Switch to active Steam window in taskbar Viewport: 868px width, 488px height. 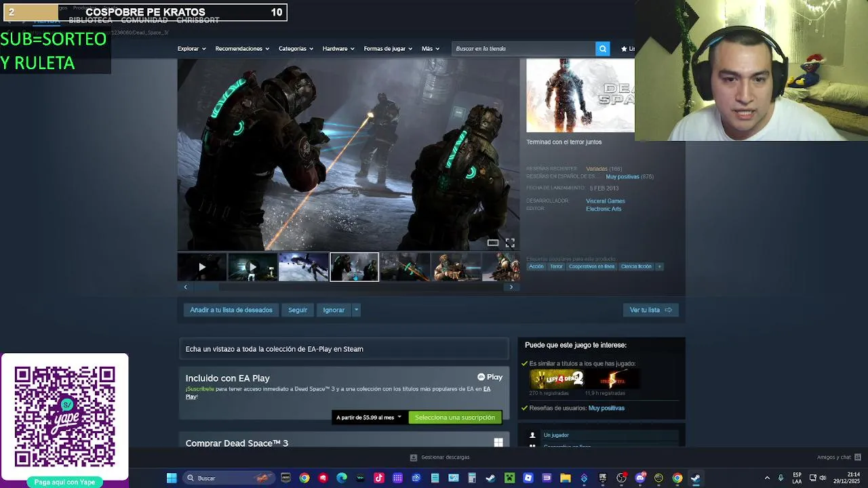click(x=696, y=478)
